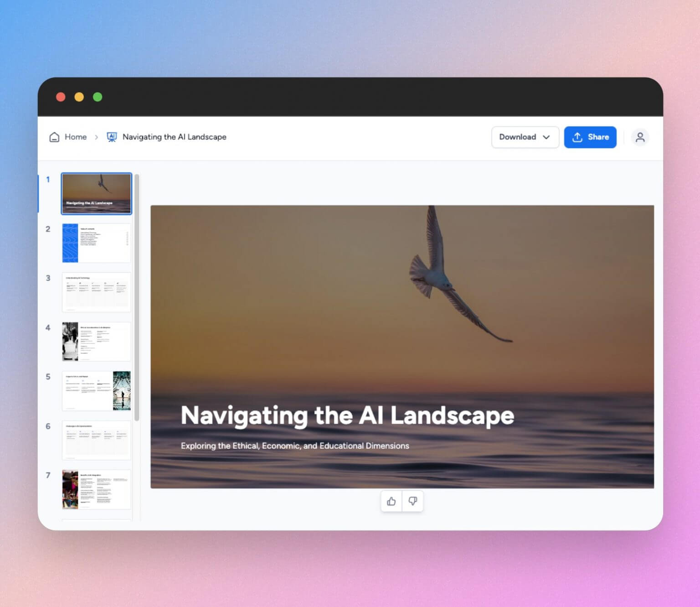Click the presentation icon next to the title

coord(112,137)
